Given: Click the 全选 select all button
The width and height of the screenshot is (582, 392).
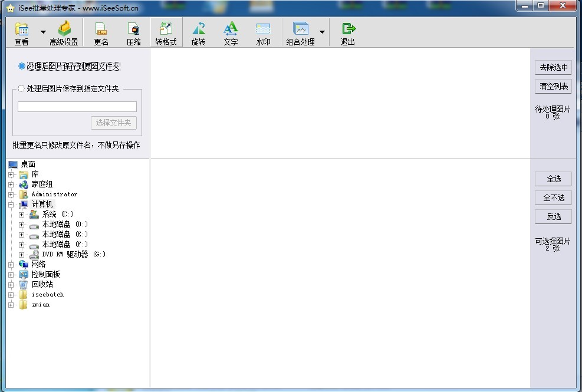Looking at the screenshot, I should pos(553,179).
